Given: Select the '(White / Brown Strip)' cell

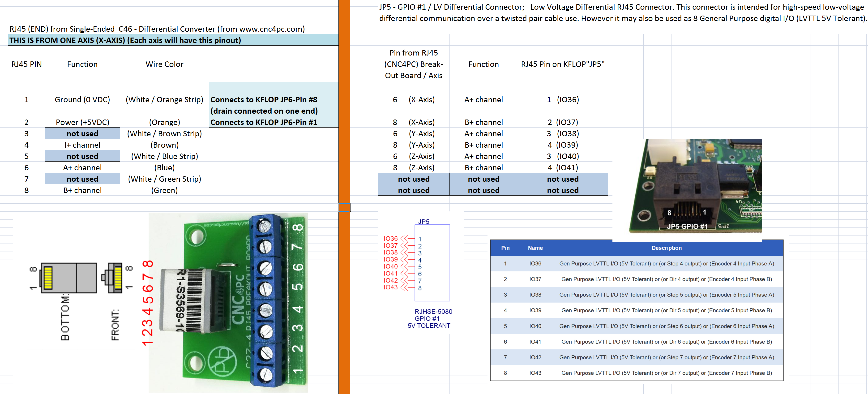Looking at the screenshot, I should [x=164, y=133].
